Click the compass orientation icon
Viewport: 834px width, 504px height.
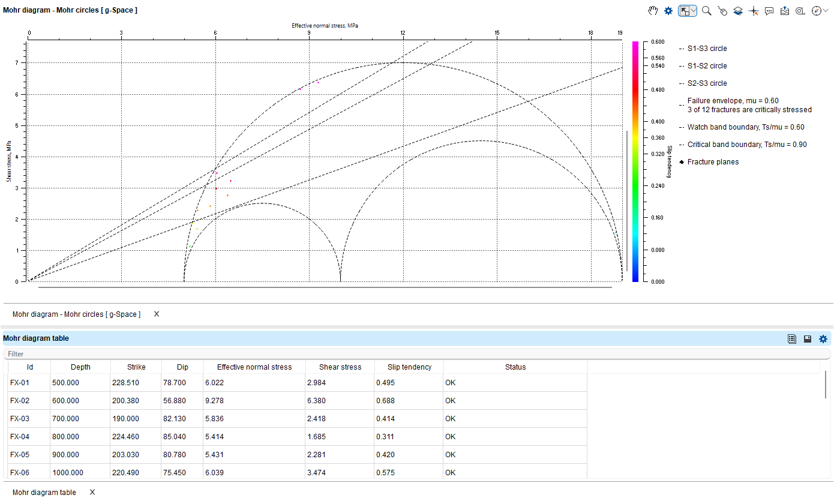816,11
